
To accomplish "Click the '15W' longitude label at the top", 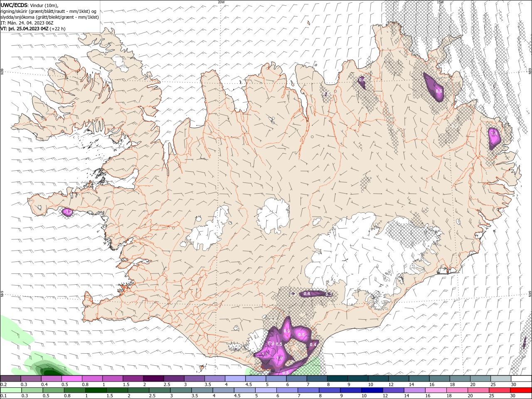I will click(440, 2).
